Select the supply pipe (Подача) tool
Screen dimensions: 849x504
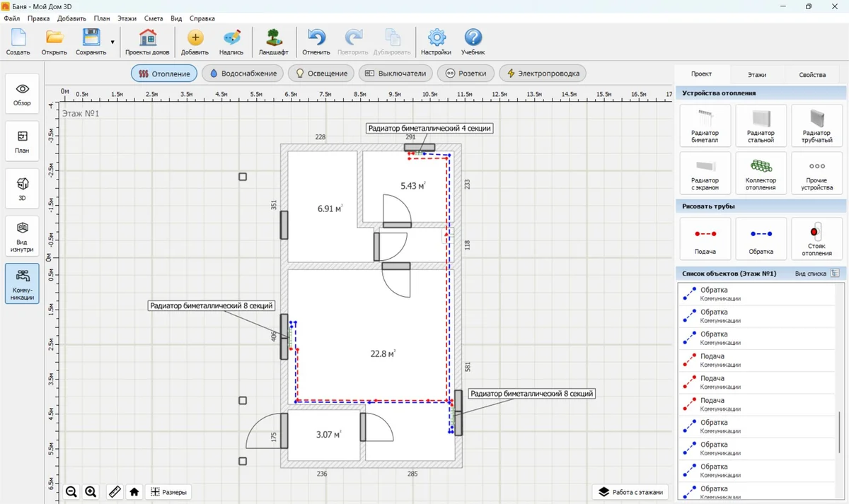[x=705, y=239]
